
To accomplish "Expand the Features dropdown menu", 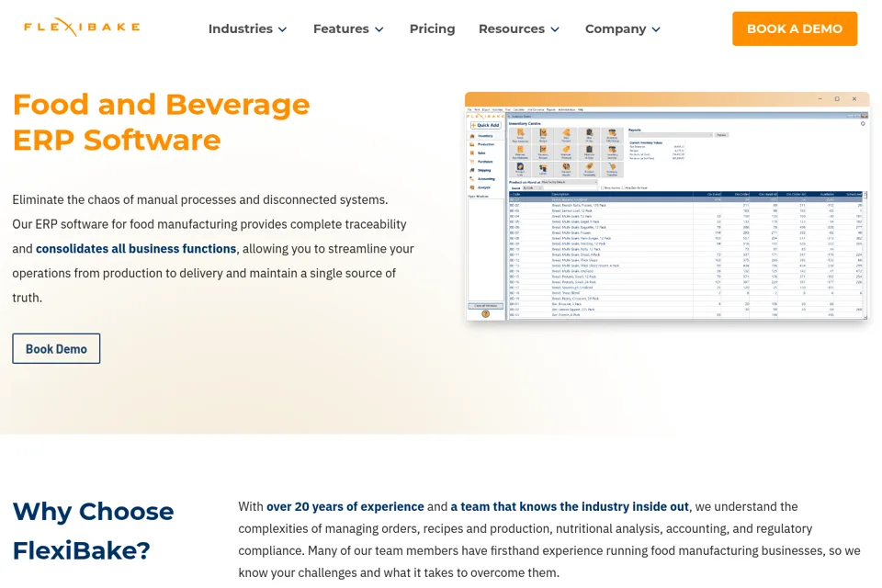I will [348, 28].
